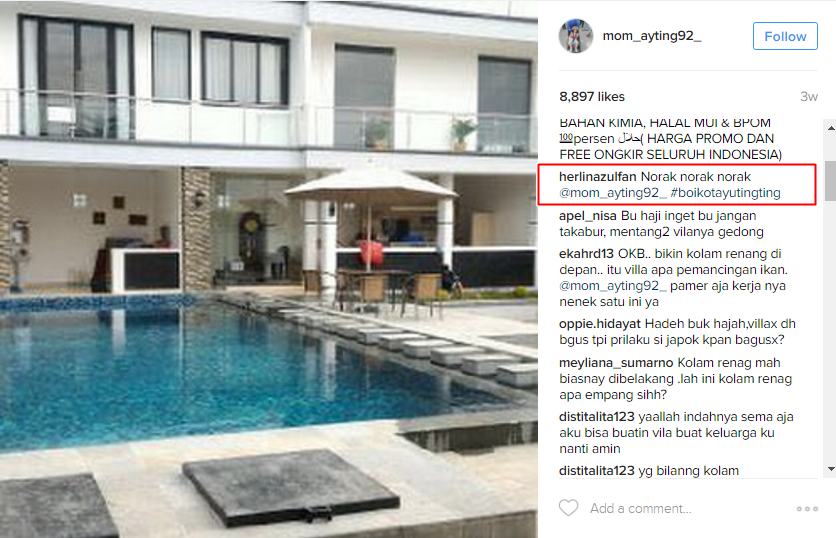Image resolution: width=836 pixels, height=538 pixels.
Task: Click the comments scrollbar down arrow
Action: [x=831, y=469]
